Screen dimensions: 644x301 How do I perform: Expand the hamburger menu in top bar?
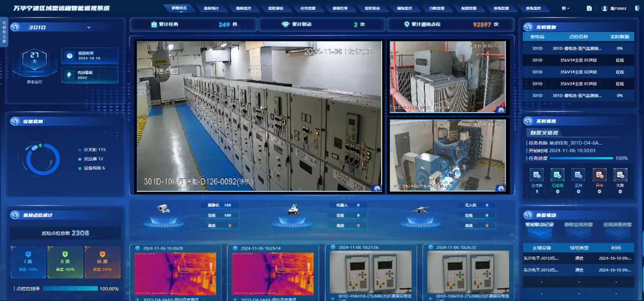click(565, 9)
